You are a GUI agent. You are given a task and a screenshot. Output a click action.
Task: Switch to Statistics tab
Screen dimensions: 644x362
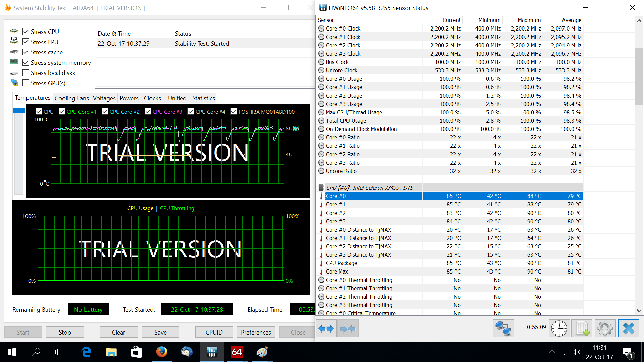click(x=203, y=98)
